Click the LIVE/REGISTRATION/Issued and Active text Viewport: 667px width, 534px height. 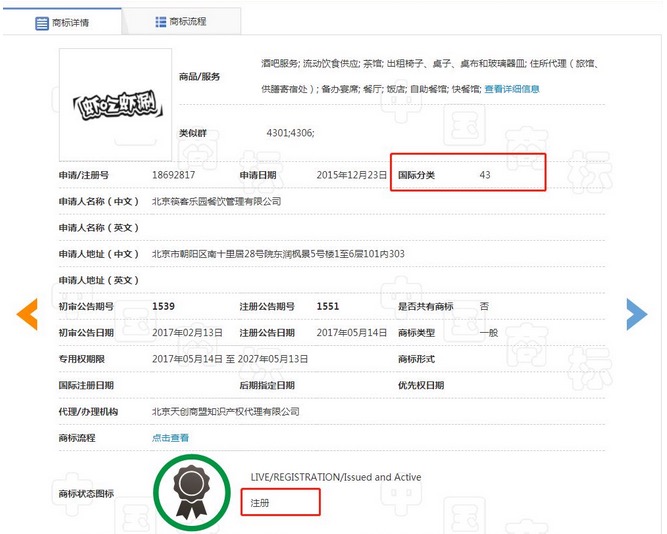[335, 477]
